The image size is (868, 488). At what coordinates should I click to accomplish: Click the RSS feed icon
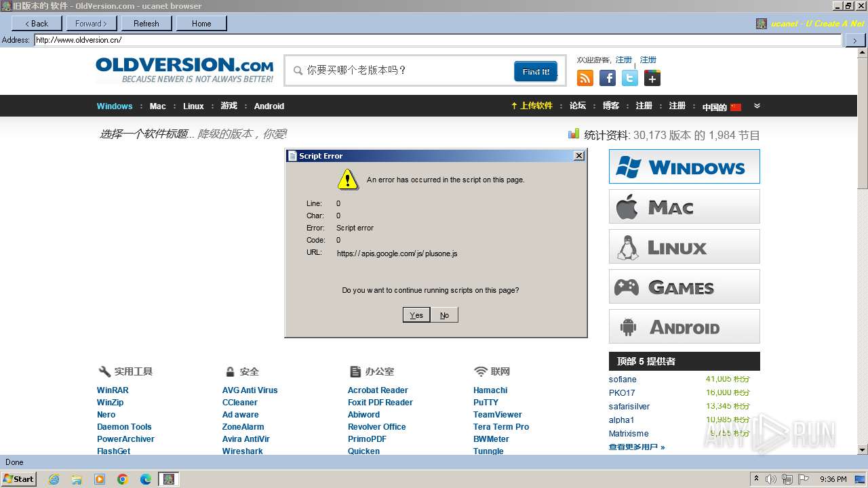click(585, 78)
